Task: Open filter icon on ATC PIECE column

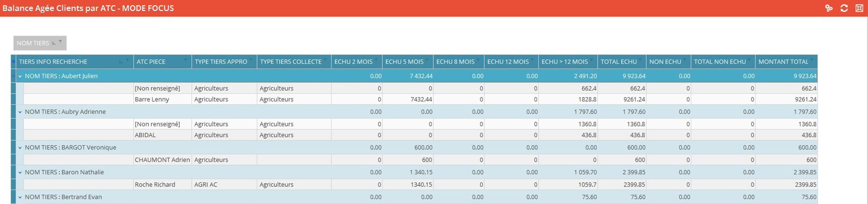Action: tap(186, 60)
